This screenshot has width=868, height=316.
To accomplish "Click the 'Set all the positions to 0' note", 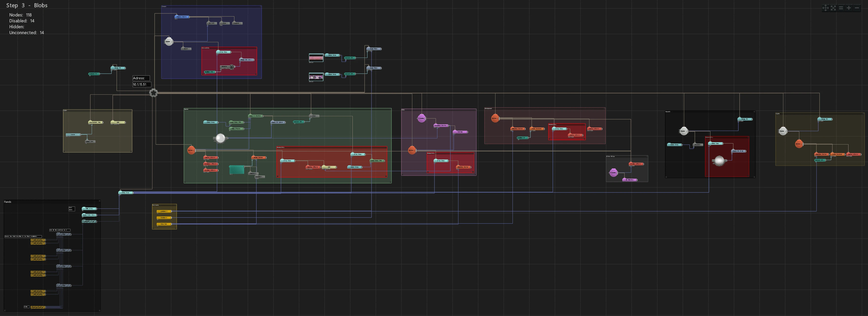I will (x=60, y=230).
